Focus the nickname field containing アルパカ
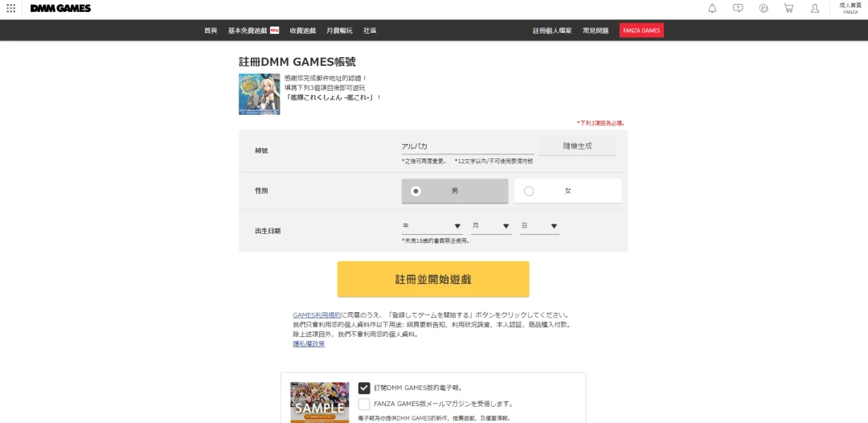 (x=468, y=146)
